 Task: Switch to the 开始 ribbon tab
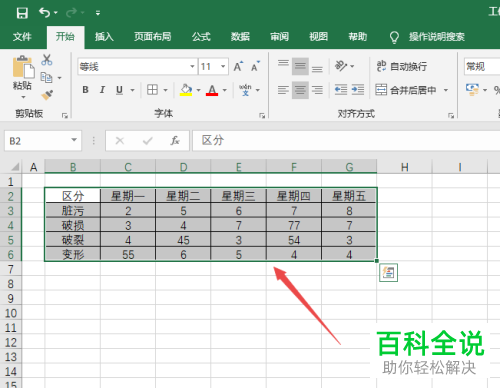coord(65,36)
